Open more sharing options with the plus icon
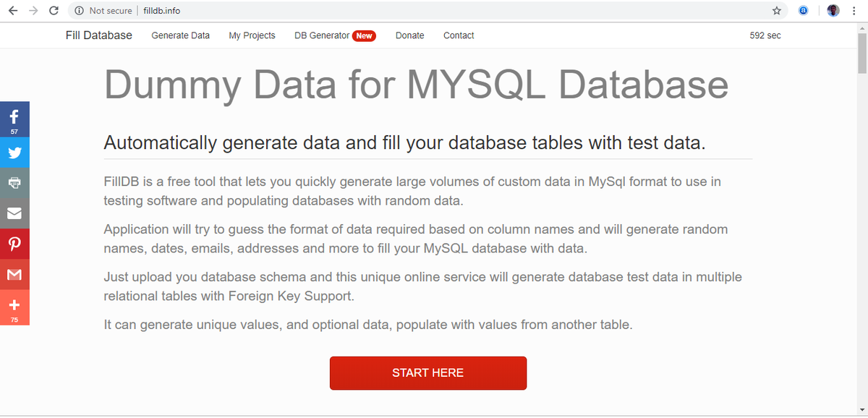 point(14,304)
